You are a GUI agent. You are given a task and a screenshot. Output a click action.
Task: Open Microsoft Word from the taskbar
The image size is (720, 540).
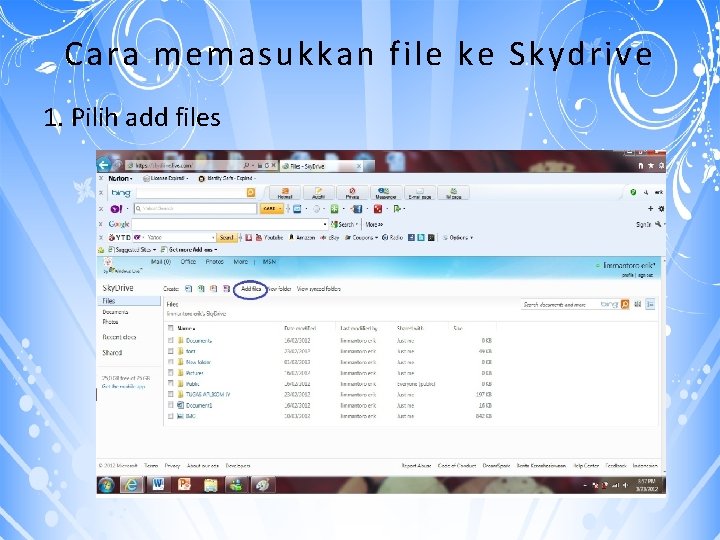click(x=158, y=485)
